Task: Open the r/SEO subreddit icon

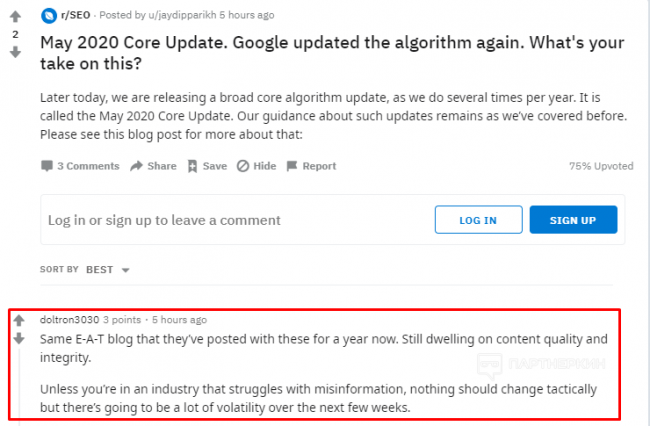Action: (x=49, y=16)
